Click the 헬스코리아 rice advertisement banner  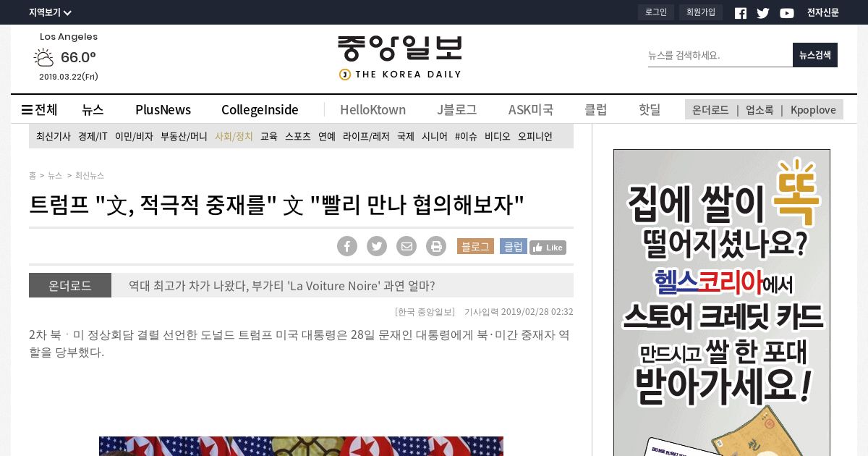(722, 303)
